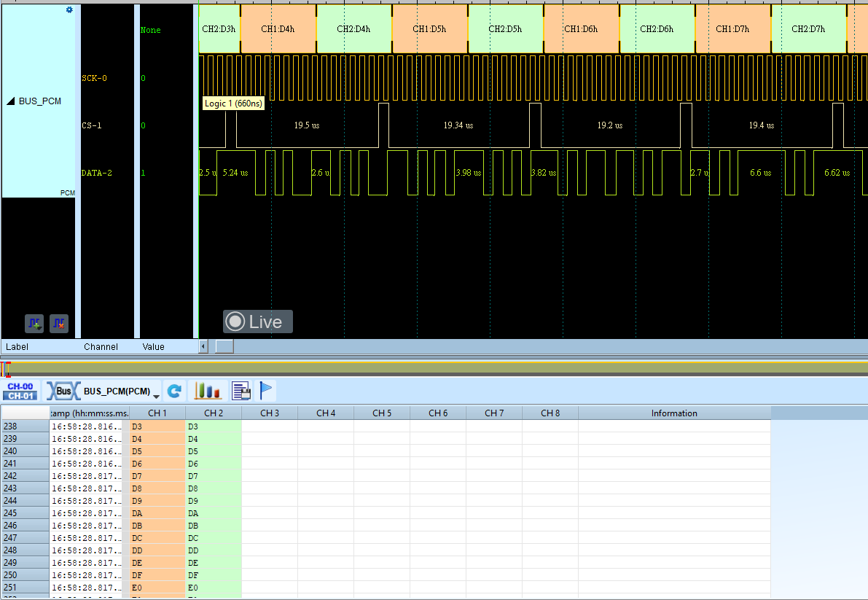The width and height of the screenshot is (868, 600).
Task: Click CH 1 cell DA in row 245
Action: (157, 513)
